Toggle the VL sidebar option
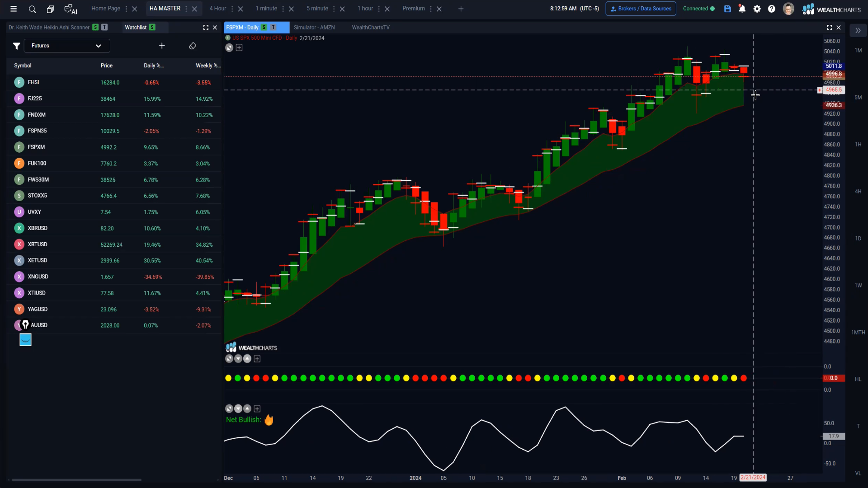Viewport: 868px width, 488px height. click(858, 474)
